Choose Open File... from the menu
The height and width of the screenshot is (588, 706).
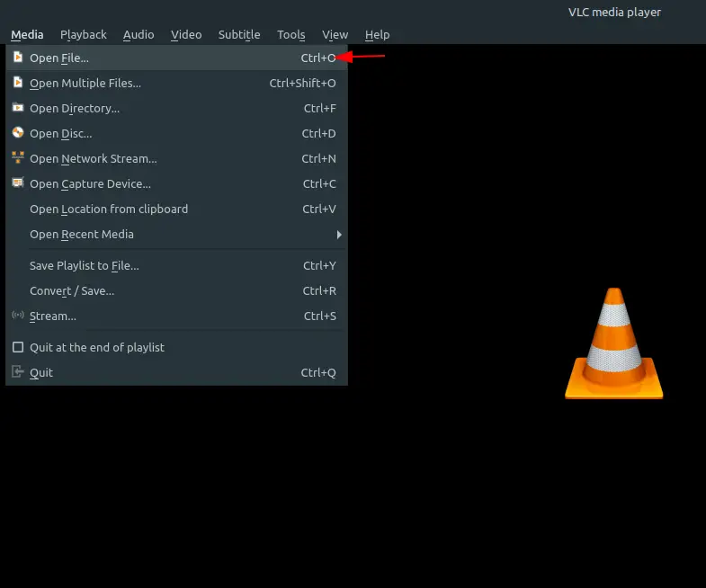(x=176, y=58)
